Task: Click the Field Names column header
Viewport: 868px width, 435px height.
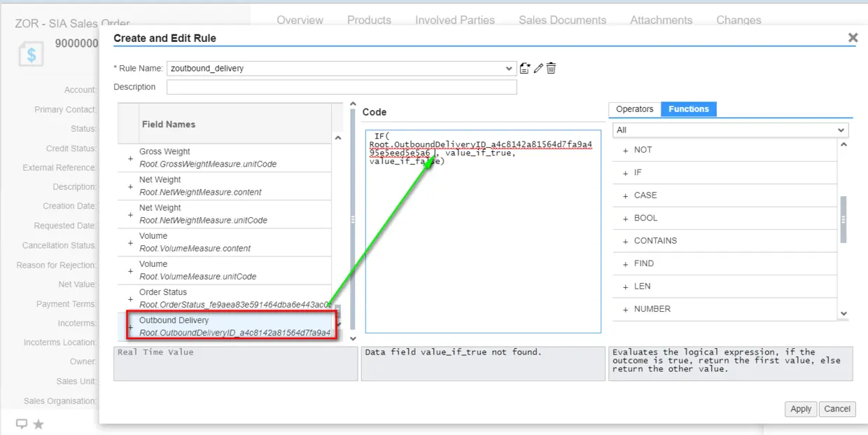Action: point(235,124)
